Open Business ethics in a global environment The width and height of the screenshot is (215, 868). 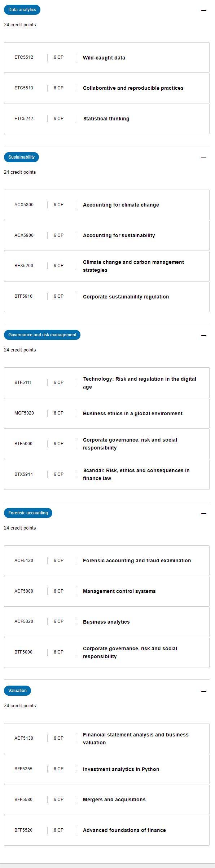point(107,413)
